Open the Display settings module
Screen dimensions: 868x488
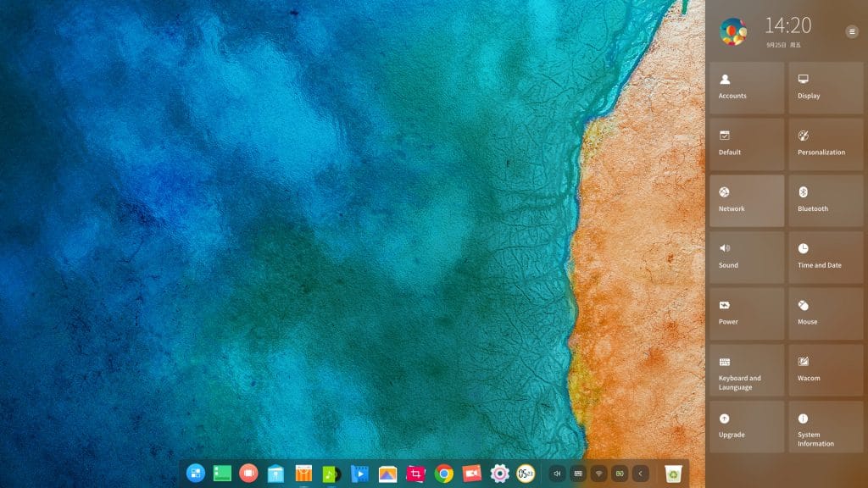(x=826, y=88)
